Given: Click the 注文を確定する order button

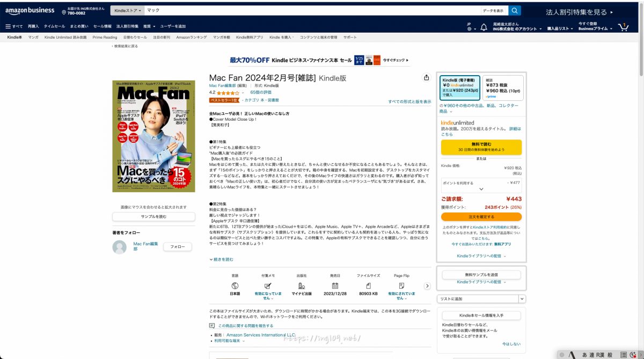Looking at the screenshot, I should (481, 217).
